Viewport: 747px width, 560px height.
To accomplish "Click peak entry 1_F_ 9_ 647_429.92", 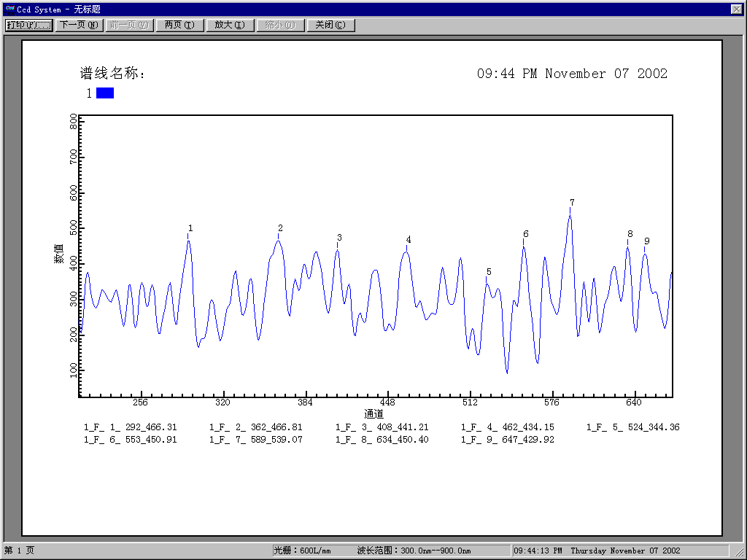I will click(508, 440).
